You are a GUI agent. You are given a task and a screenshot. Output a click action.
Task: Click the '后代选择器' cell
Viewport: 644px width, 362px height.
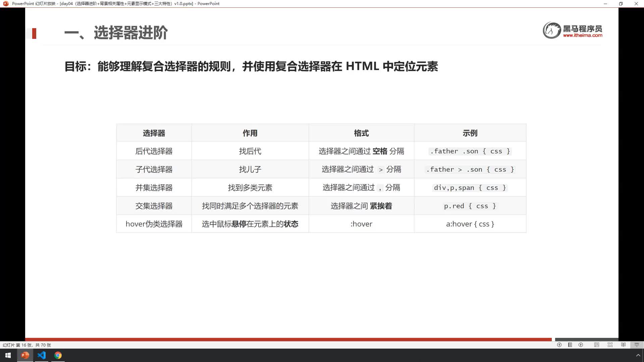point(154,151)
